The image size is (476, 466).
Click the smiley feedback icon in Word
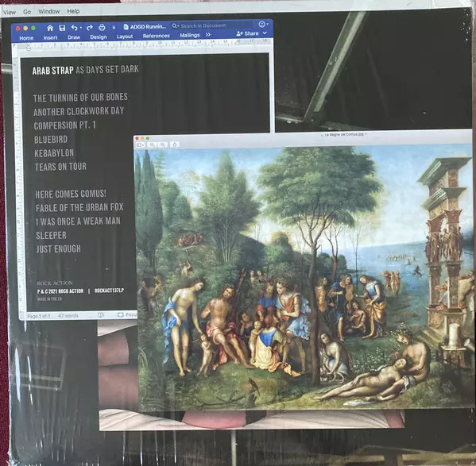click(261, 24)
